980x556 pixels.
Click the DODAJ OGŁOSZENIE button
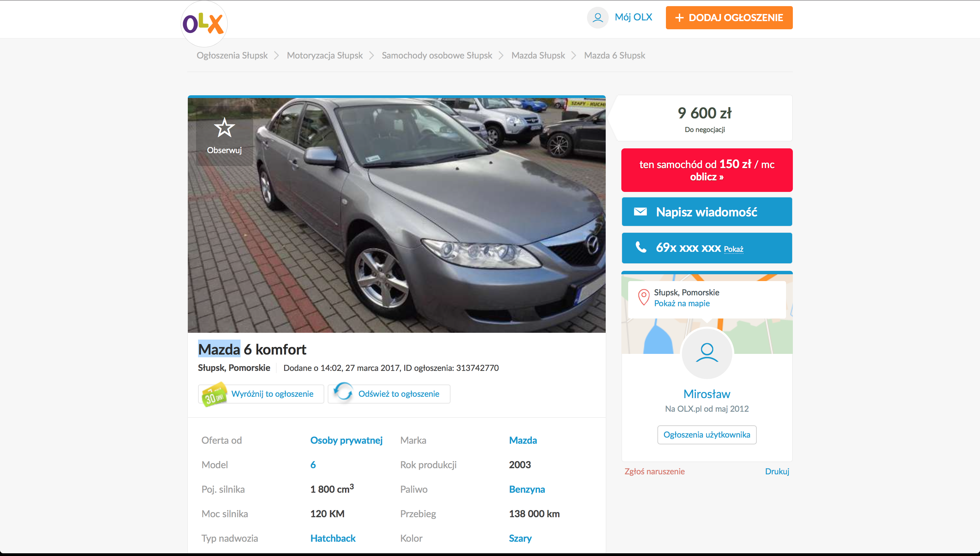(x=729, y=18)
